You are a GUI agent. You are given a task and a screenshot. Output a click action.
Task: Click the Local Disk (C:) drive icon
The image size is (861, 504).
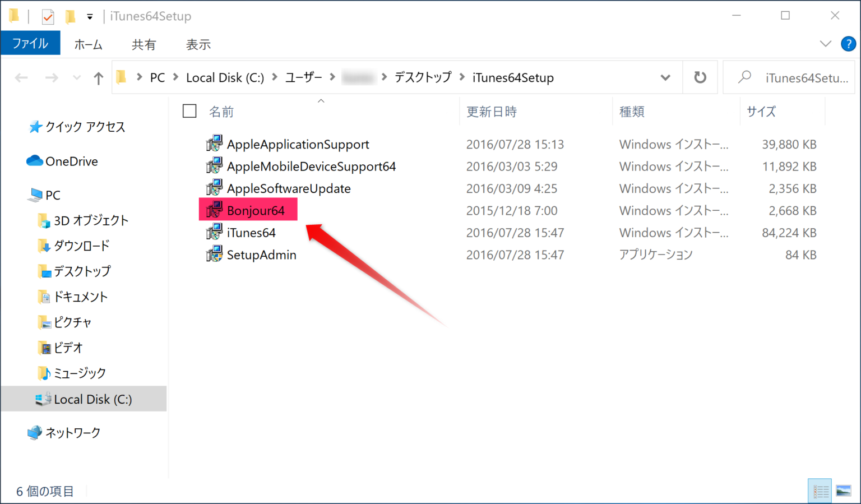[44, 399]
